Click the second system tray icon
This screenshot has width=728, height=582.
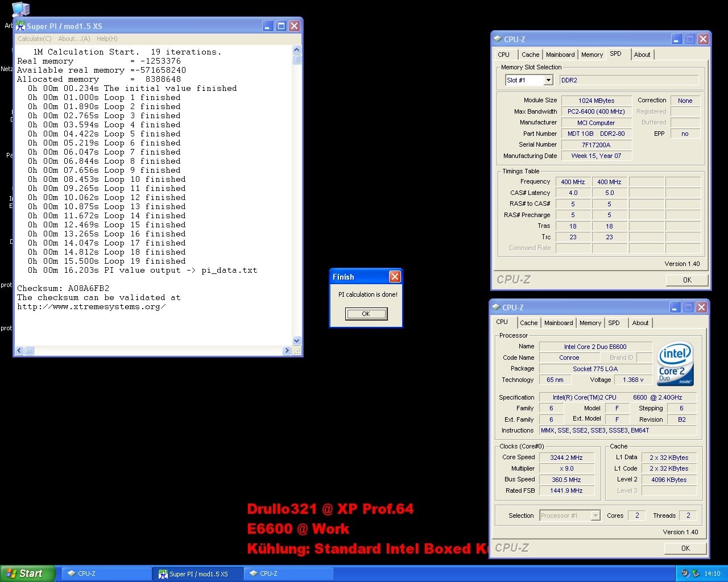coord(696,573)
